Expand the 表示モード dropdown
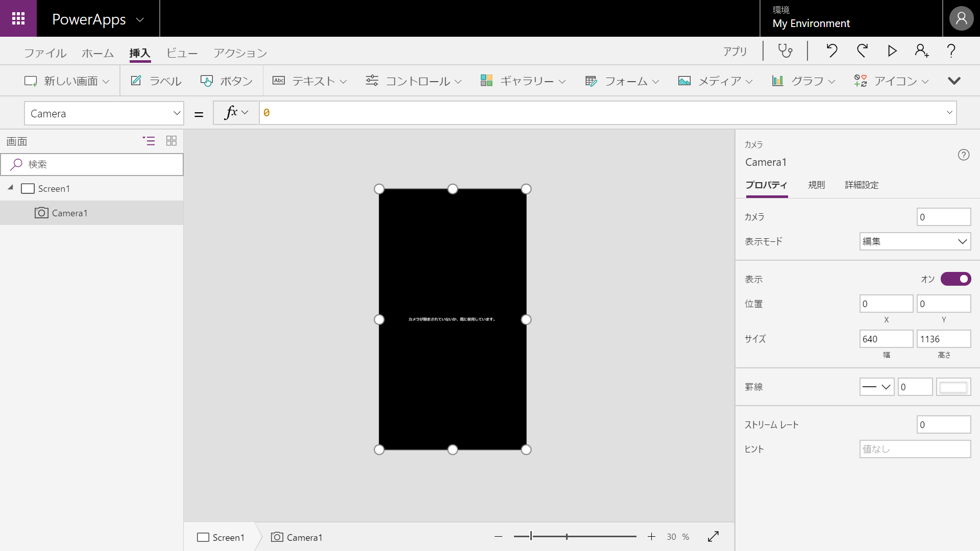The image size is (980, 551). (x=915, y=241)
